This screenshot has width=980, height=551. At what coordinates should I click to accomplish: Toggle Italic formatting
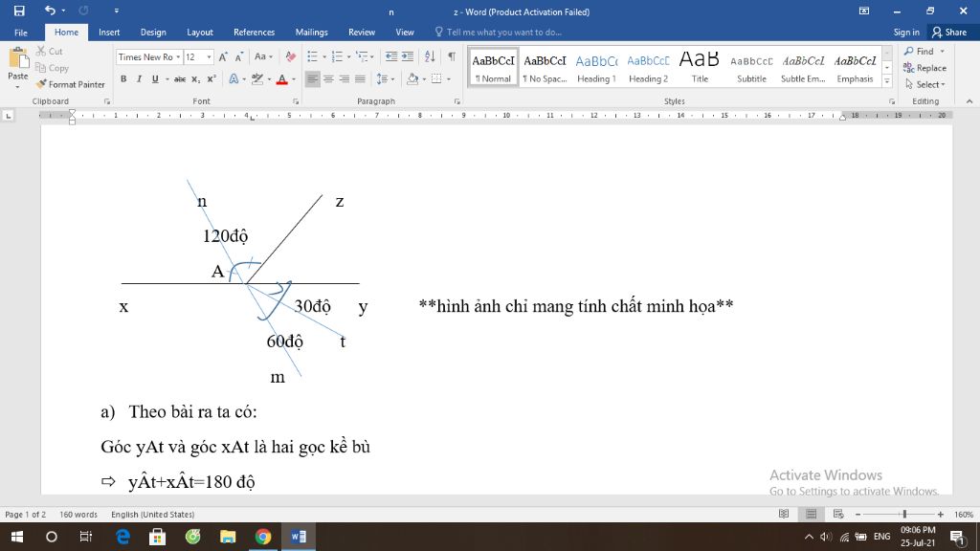(139, 79)
